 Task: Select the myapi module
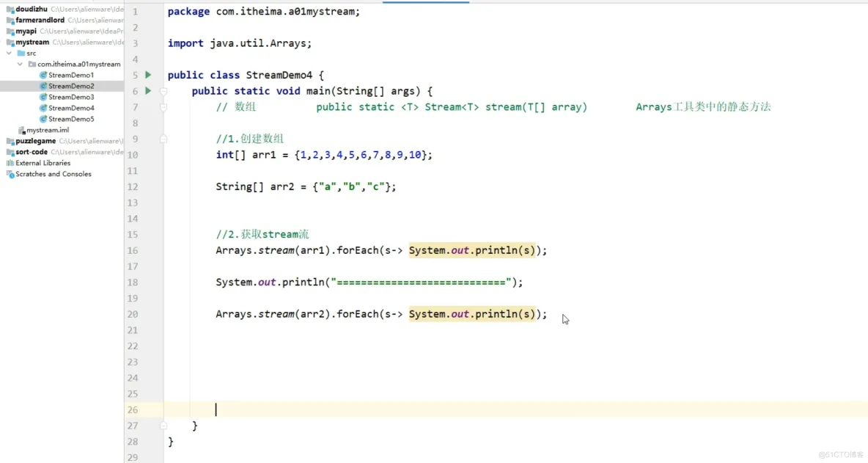[x=26, y=31]
